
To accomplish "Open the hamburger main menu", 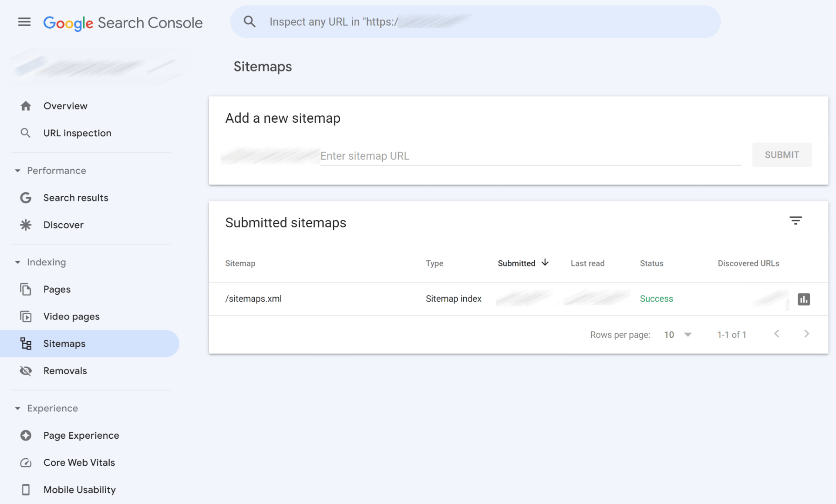I will point(24,22).
